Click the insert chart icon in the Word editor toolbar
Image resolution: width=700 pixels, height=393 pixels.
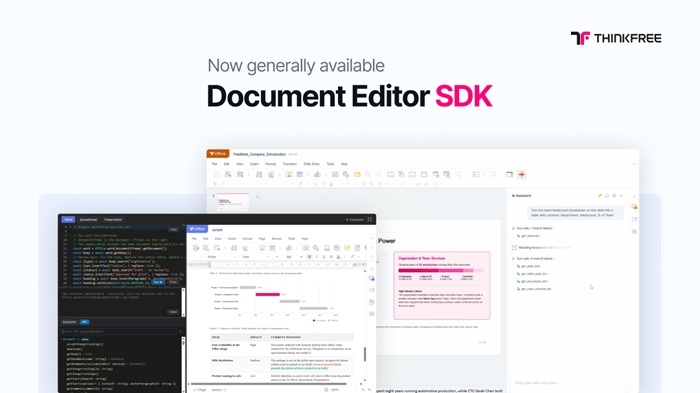(x=289, y=248)
